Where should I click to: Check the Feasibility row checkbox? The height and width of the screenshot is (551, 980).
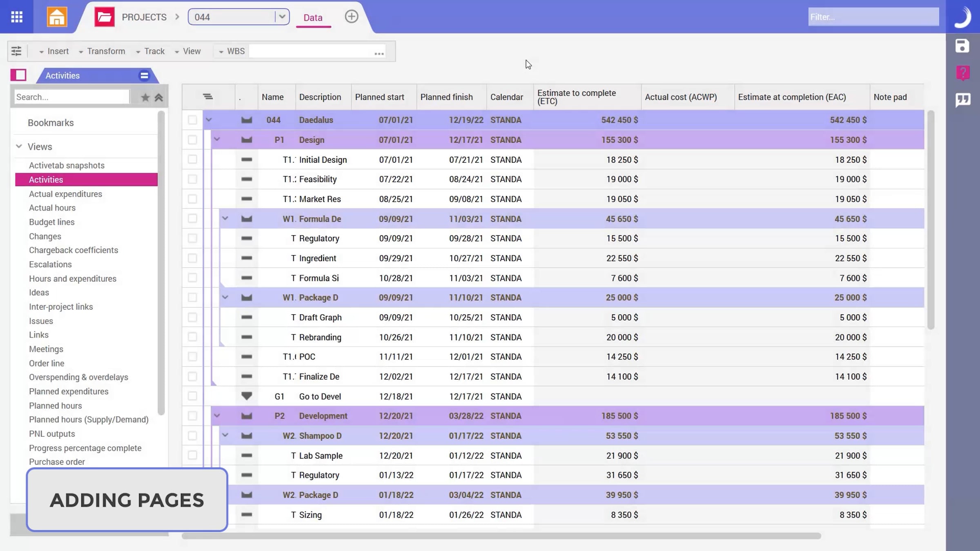click(x=192, y=179)
